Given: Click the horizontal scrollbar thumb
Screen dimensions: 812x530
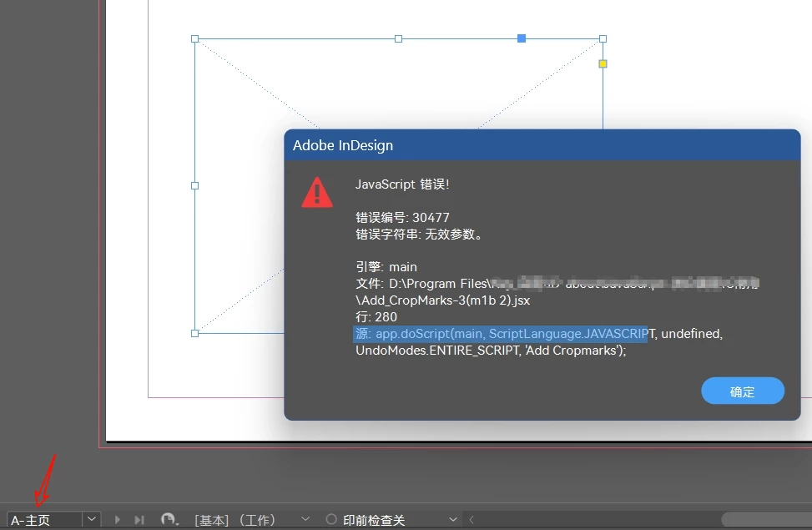Looking at the screenshot, I should [766, 519].
